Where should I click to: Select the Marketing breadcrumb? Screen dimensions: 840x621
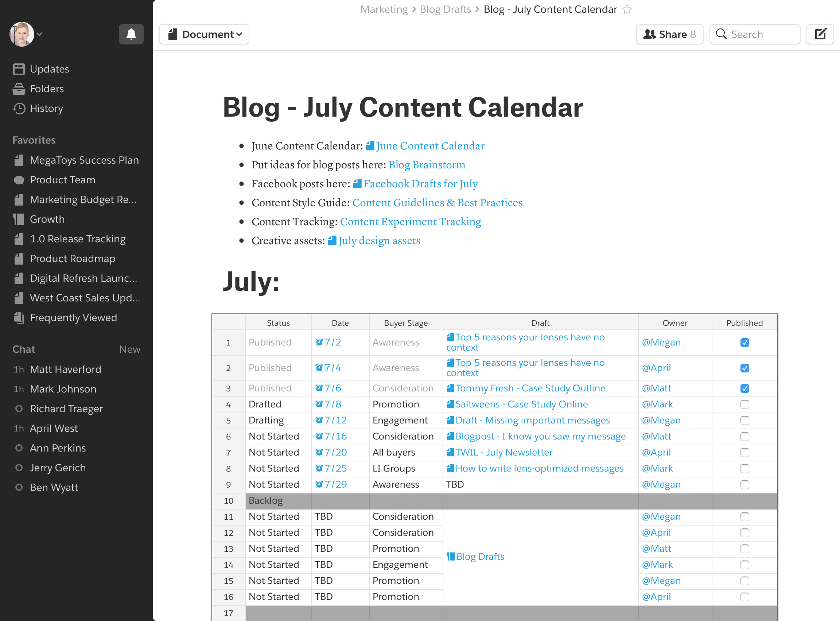pyautogui.click(x=384, y=9)
